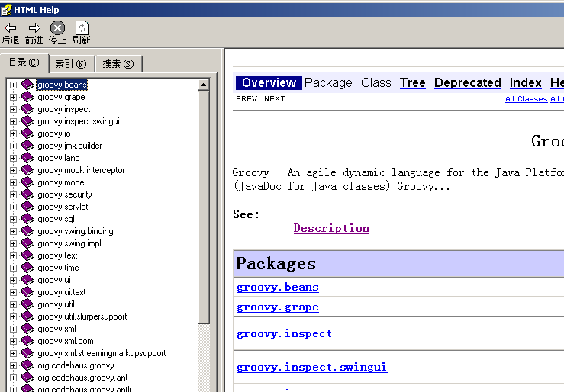Follow the Description link

click(x=331, y=228)
